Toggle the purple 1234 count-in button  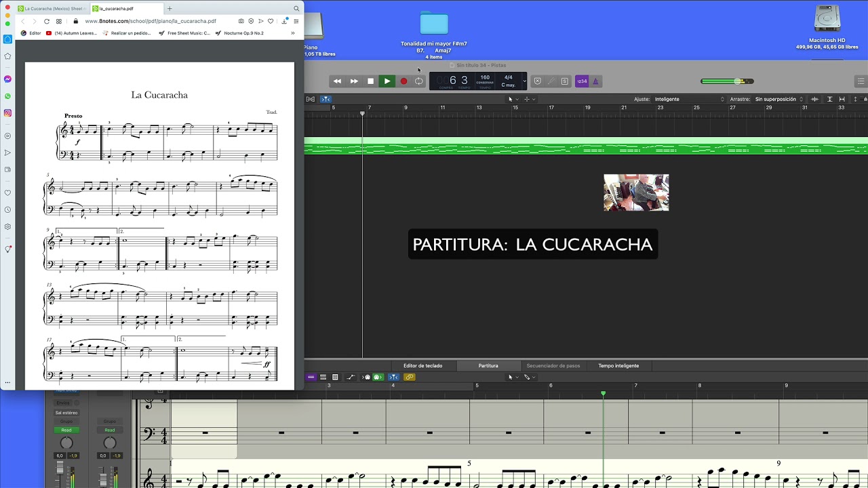coord(582,81)
